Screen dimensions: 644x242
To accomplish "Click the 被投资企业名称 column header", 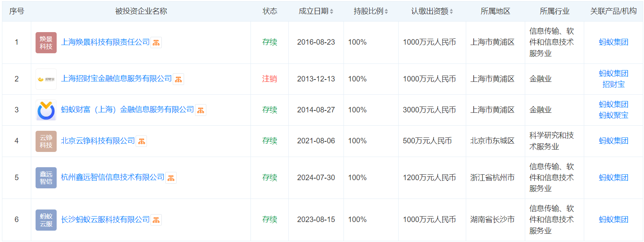I will coord(141,11).
